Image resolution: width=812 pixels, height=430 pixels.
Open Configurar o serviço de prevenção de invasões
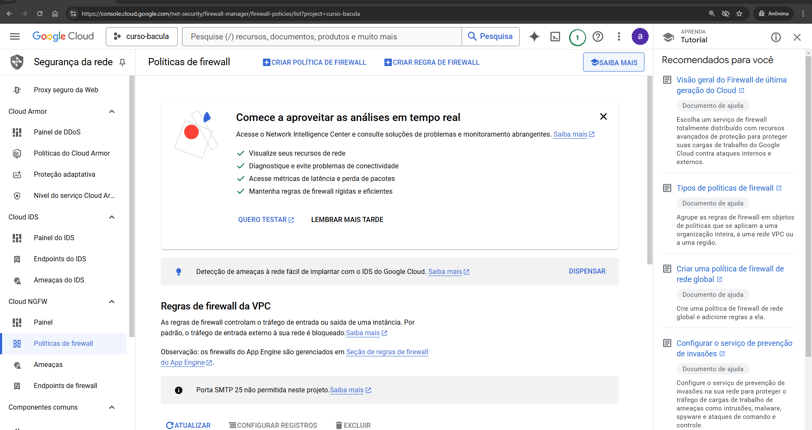coord(734,348)
